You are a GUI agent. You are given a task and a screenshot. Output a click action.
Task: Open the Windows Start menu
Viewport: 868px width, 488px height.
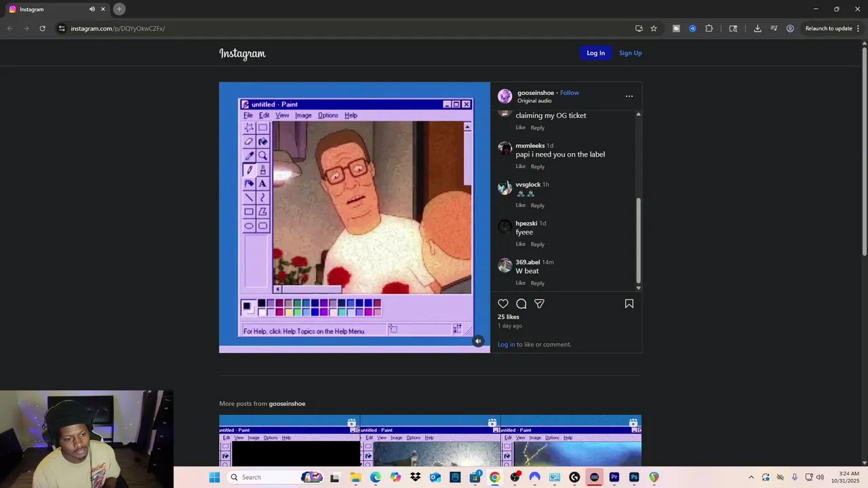click(214, 477)
